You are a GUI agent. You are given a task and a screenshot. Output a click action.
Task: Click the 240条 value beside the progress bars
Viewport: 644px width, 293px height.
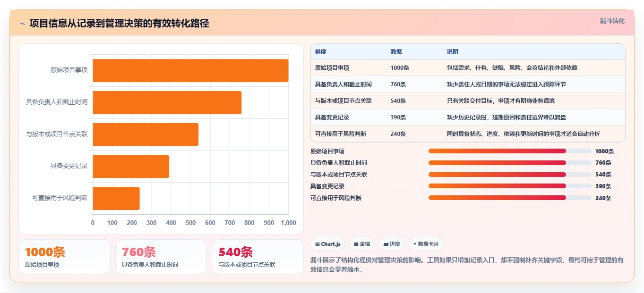click(x=603, y=198)
